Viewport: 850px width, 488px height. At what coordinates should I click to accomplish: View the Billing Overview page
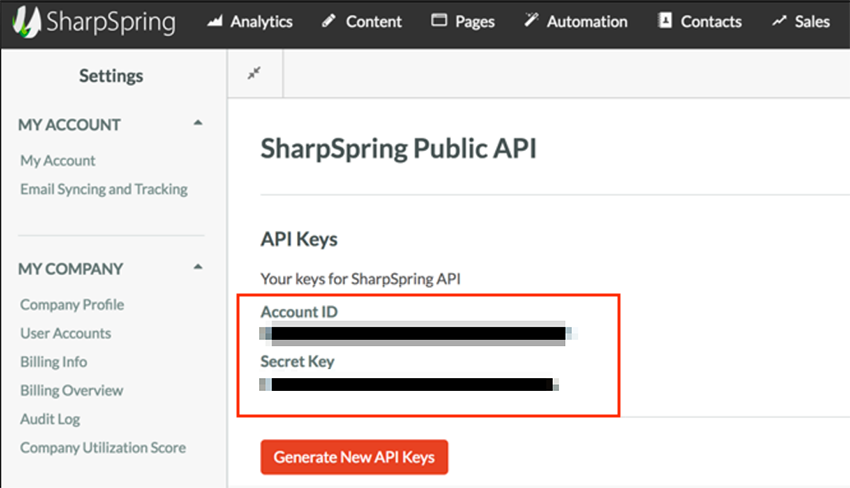pyautogui.click(x=72, y=390)
